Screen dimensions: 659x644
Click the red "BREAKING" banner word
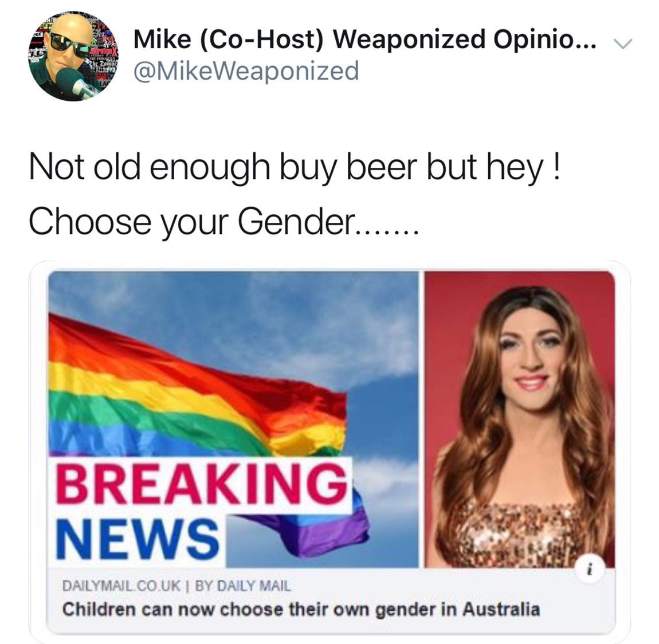coord(202,484)
